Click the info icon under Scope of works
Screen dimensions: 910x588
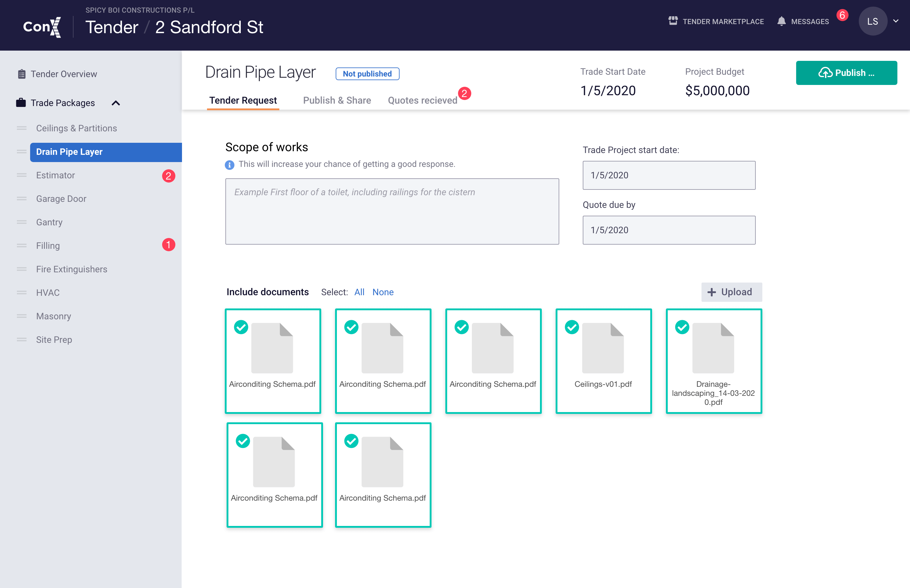pyautogui.click(x=230, y=164)
